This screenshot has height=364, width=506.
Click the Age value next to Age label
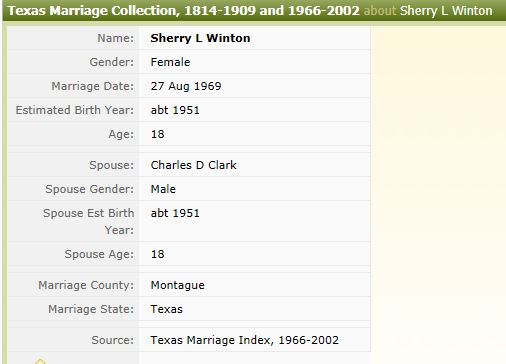(x=157, y=134)
